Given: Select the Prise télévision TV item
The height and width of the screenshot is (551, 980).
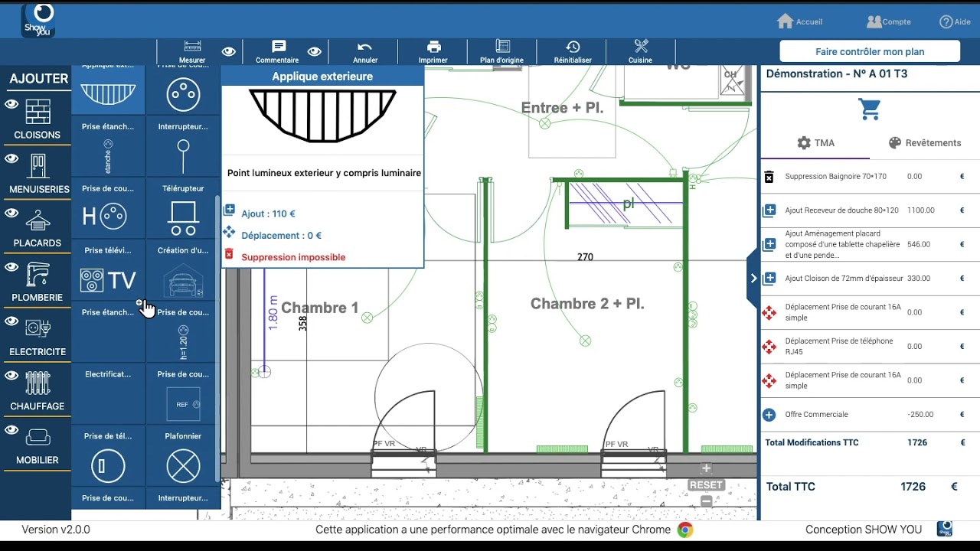Looking at the screenshot, I should tap(108, 271).
